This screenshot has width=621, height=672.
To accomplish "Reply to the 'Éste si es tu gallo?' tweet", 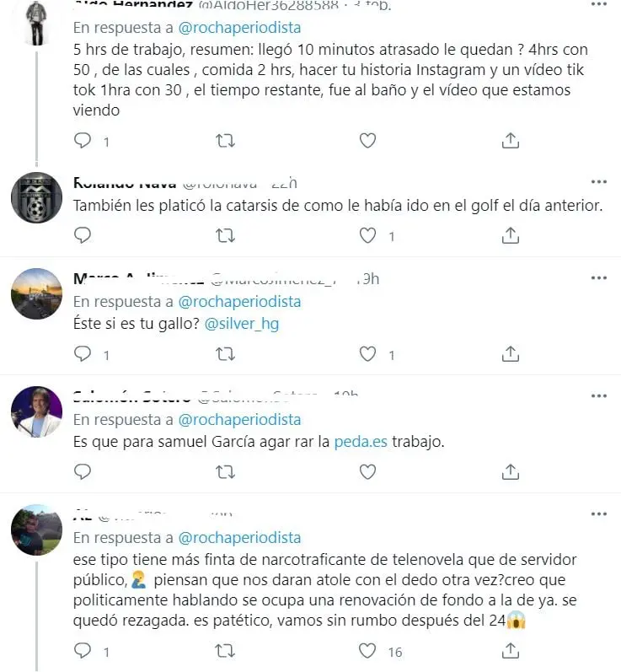I will [x=83, y=354].
